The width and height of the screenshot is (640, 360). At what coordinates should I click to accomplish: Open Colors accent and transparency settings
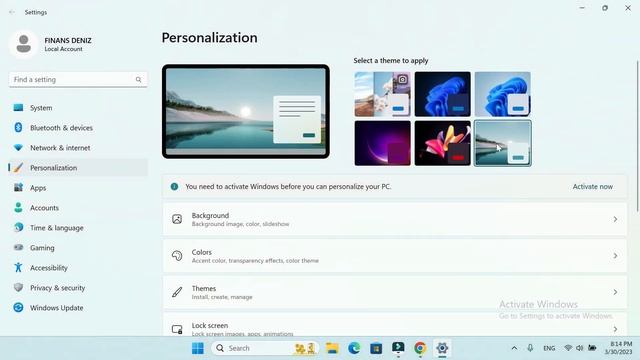395,256
